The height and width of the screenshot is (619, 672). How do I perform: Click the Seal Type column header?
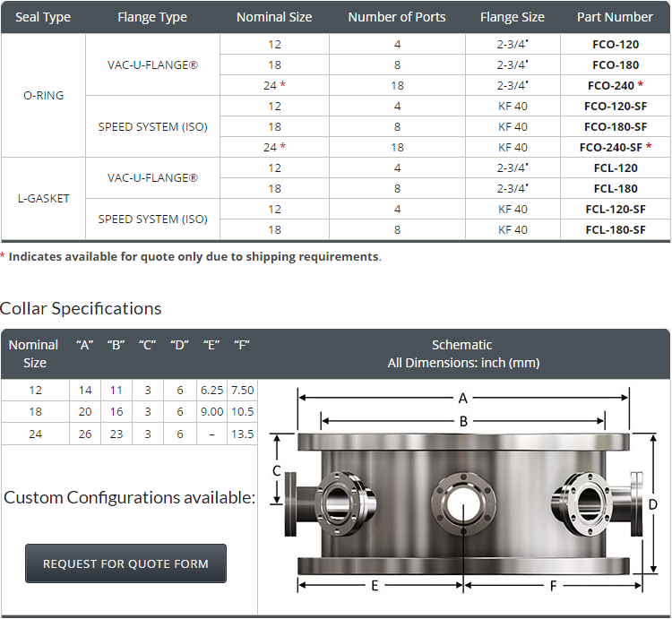click(43, 17)
